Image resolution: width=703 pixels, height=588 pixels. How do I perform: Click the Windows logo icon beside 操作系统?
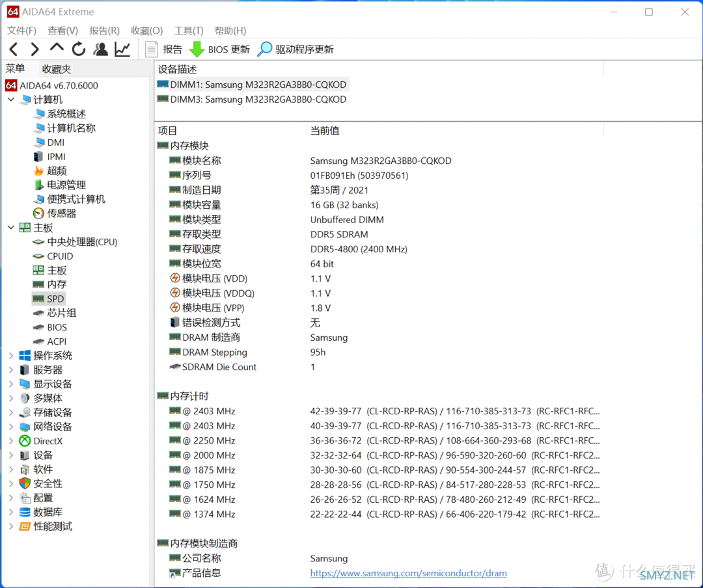pyautogui.click(x=25, y=356)
